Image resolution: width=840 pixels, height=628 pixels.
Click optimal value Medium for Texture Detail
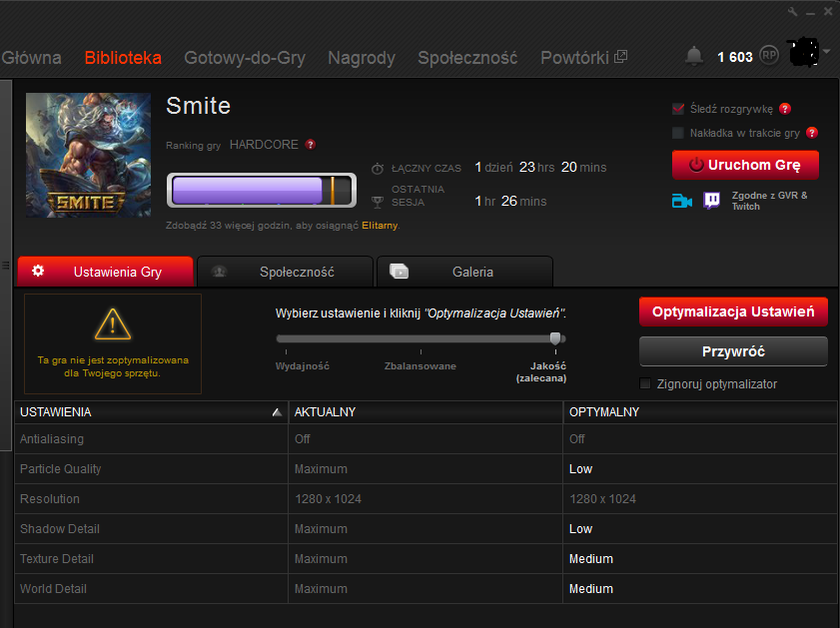pyautogui.click(x=591, y=559)
